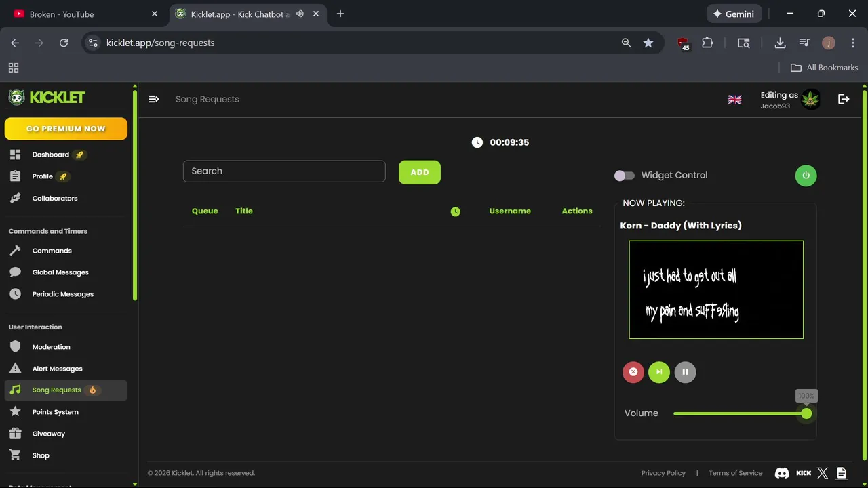This screenshot has height=488, width=868.
Task: Click the Moderation shield icon
Action: click(15, 347)
